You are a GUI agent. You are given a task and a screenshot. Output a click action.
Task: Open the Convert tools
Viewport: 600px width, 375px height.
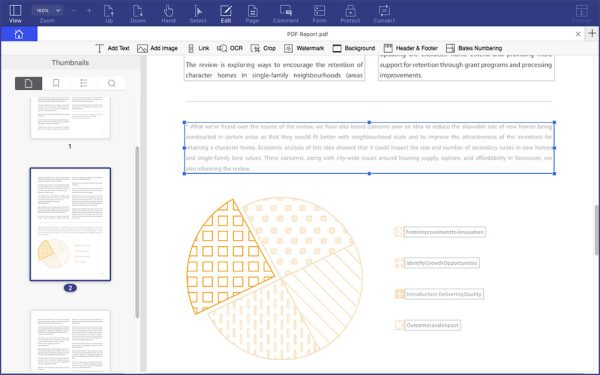pyautogui.click(x=384, y=14)
